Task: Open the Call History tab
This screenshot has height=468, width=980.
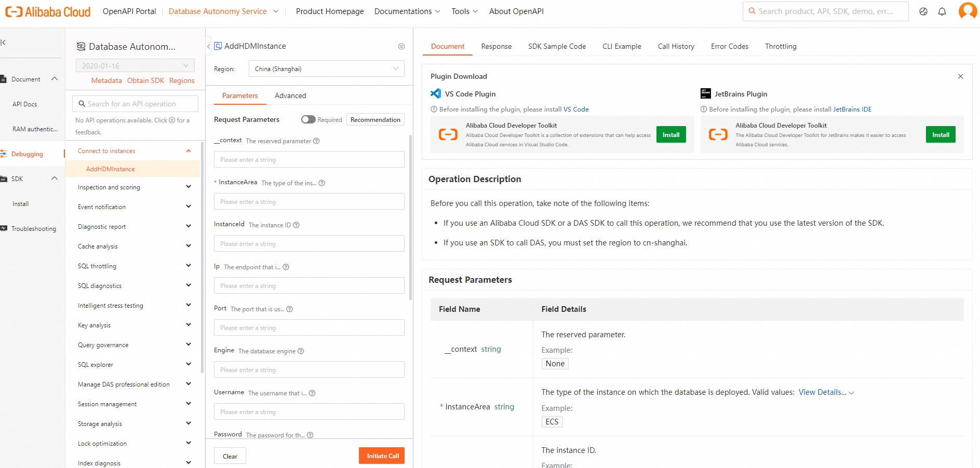Action: [676, 46]
